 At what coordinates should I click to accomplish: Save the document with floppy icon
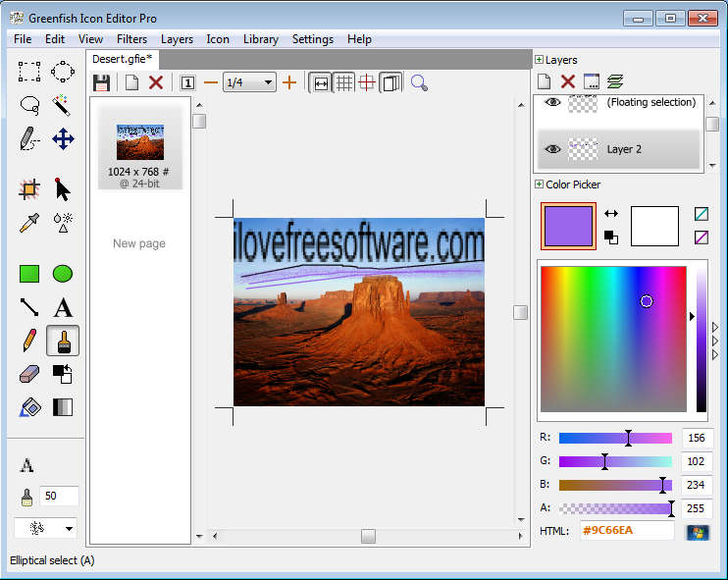[x=101, y=83]
